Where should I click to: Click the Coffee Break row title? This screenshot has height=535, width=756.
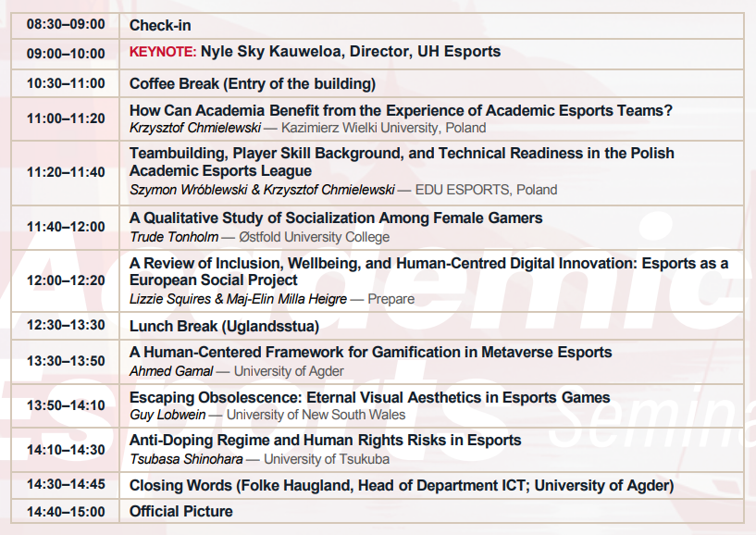pyautogui.click(x=252, y=83)
